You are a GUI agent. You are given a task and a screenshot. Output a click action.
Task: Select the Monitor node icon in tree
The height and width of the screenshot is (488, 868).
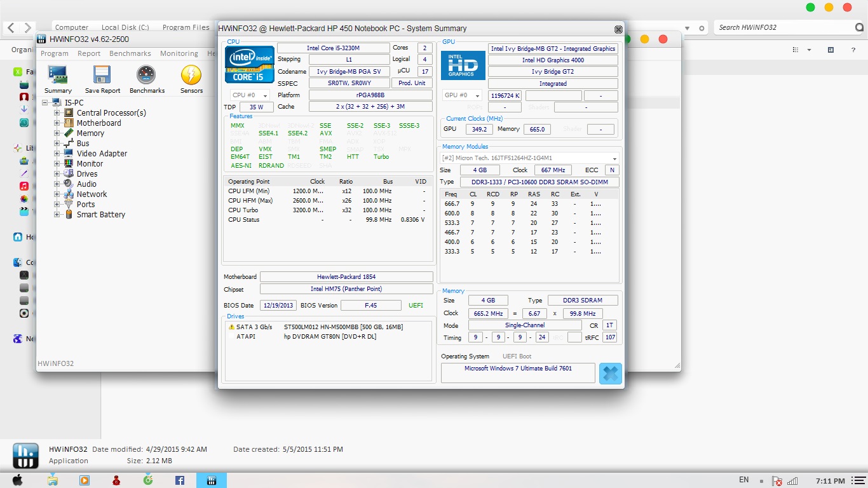point(69,163)
